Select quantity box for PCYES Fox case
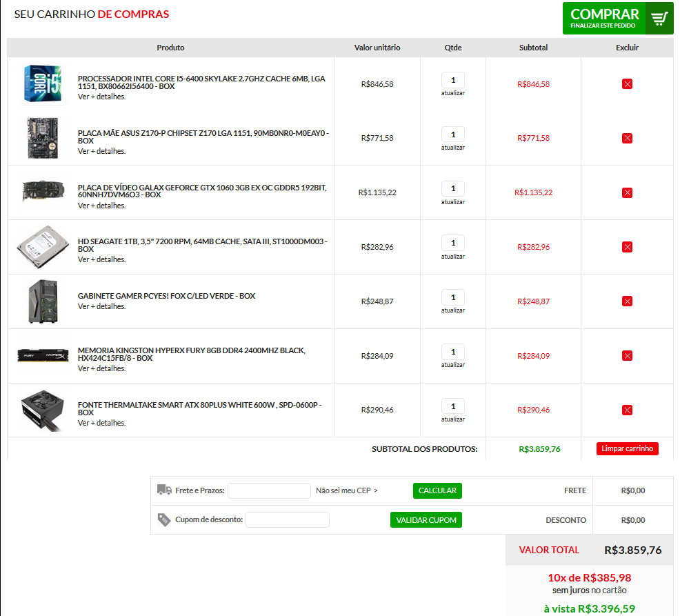 coord(452,297)
